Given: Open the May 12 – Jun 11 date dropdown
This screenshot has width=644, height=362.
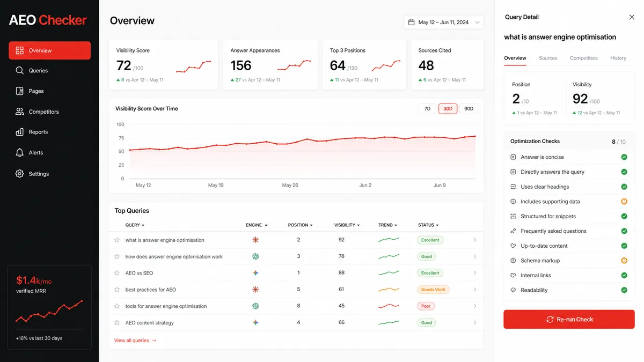Looking at the screenshot, I should pos(444,23).
